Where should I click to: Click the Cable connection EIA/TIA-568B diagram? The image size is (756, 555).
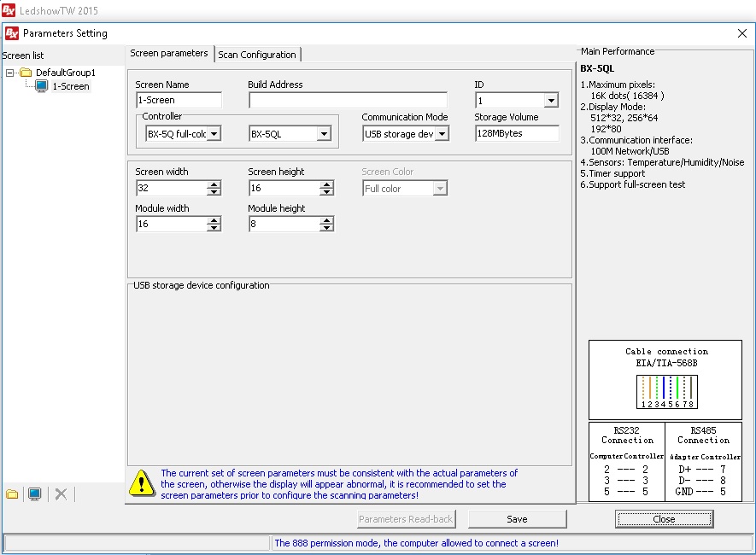tap(665, 380)
